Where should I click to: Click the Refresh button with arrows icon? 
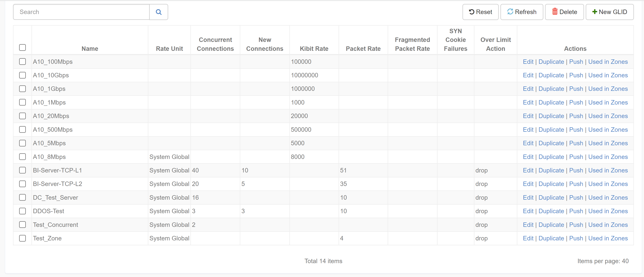tap(521, 12)
